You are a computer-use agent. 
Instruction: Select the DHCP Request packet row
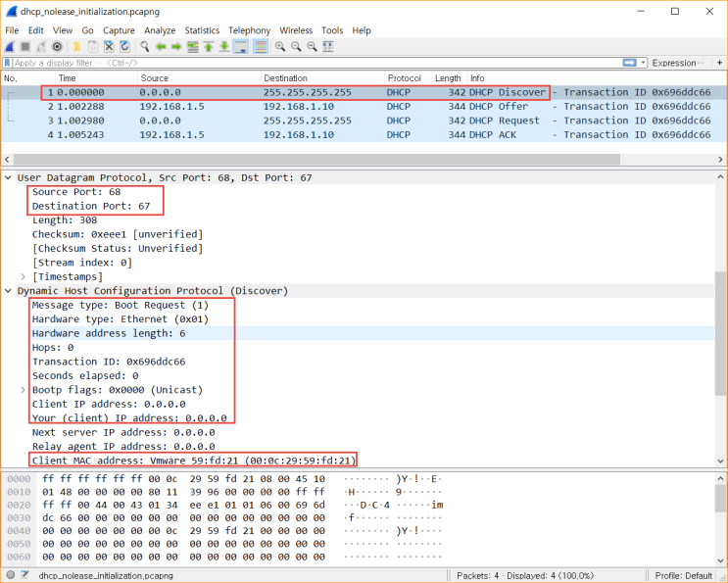(364, 121)
